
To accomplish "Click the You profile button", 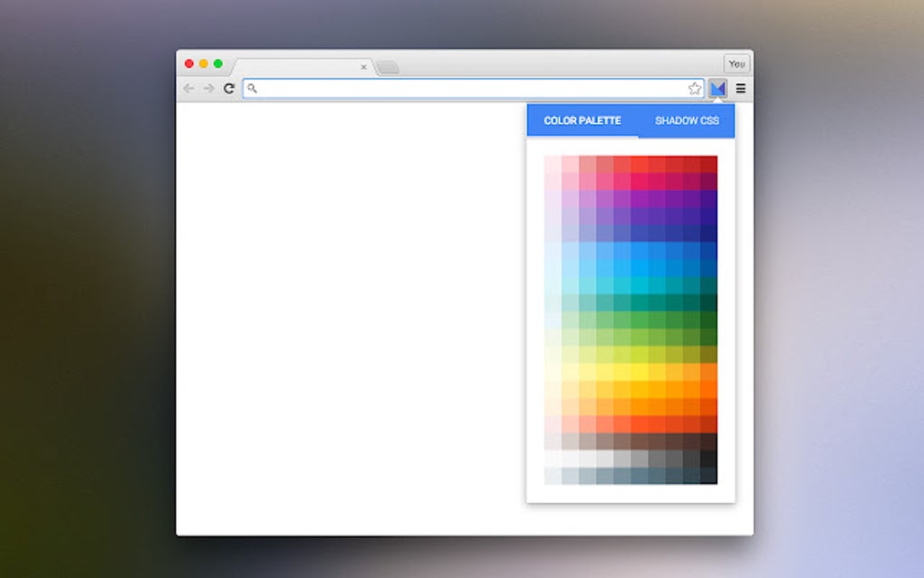I will click(736, 63).
